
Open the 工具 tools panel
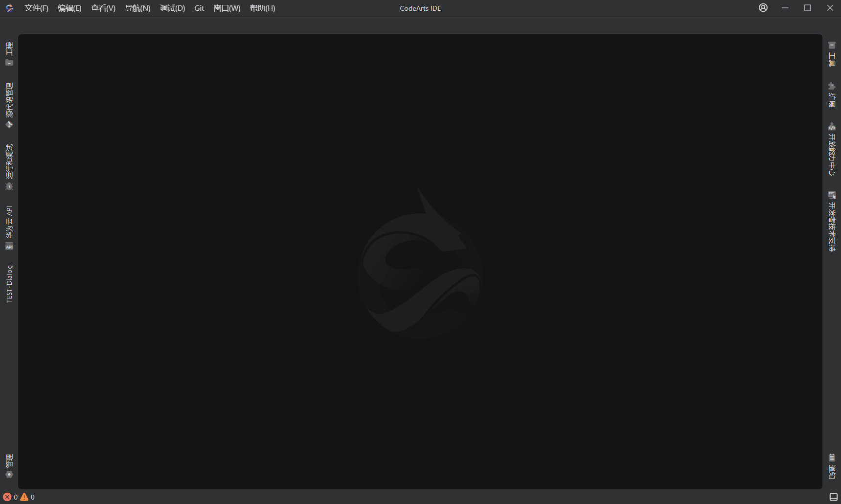click(832, 54)
